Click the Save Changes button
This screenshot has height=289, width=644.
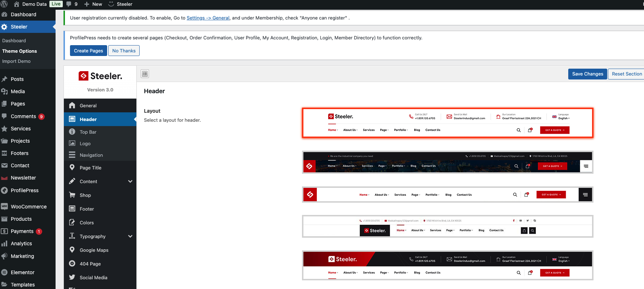coord(587,74)
